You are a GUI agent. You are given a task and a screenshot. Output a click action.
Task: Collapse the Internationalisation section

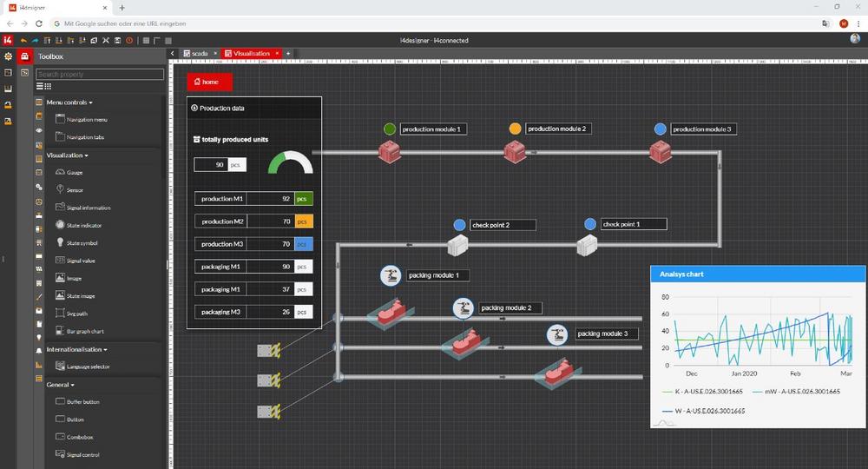76,349
